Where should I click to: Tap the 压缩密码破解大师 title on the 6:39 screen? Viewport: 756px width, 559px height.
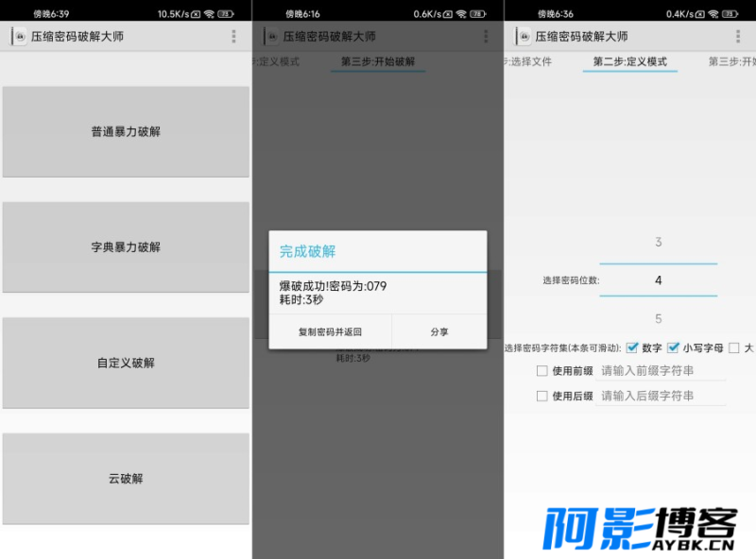77,37
